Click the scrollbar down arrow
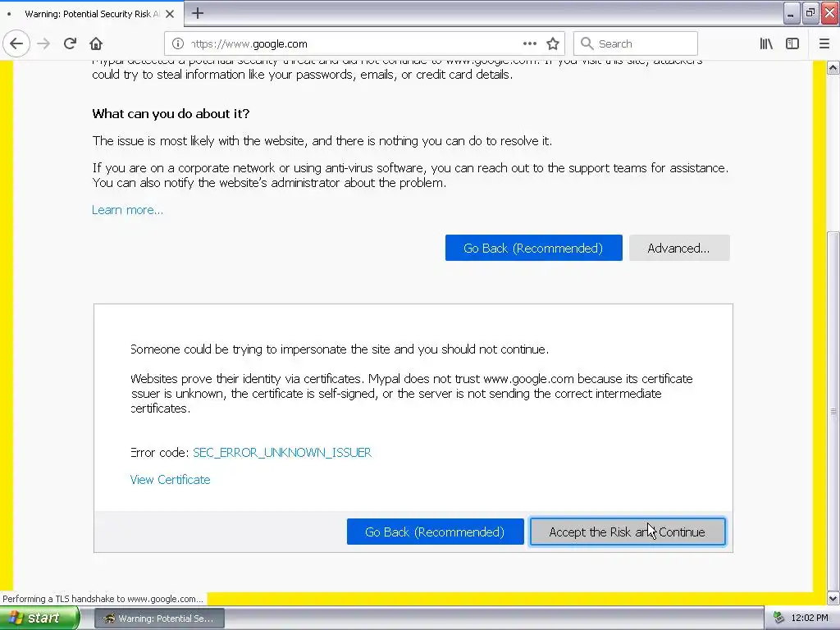Image resolution: width=840 pixels, height=630 pixels. pyautogui.click(x=833, y=598)
